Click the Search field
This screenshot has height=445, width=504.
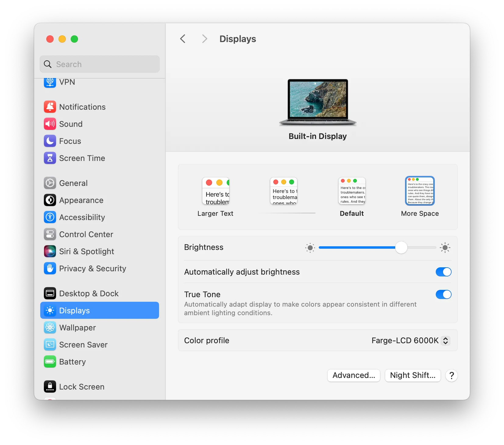(x=99, y=64)
